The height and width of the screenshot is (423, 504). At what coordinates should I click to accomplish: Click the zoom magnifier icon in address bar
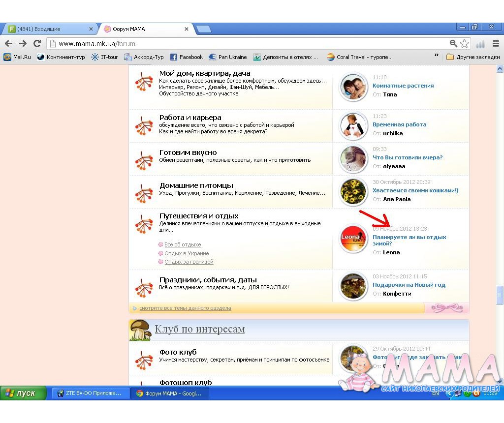point(453,44)
